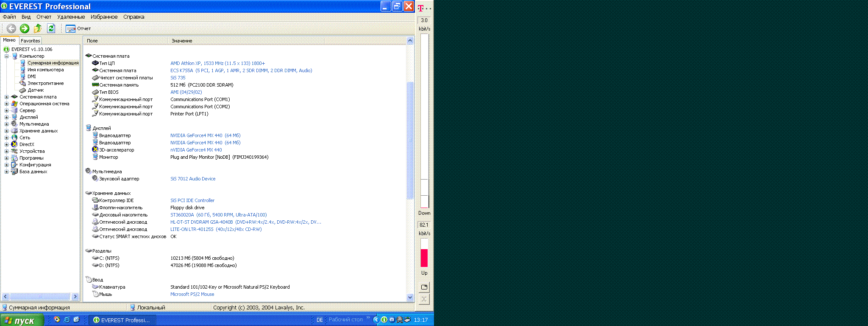Open the Файл menu
The image size is (868, 326).
tap(9, 17)
